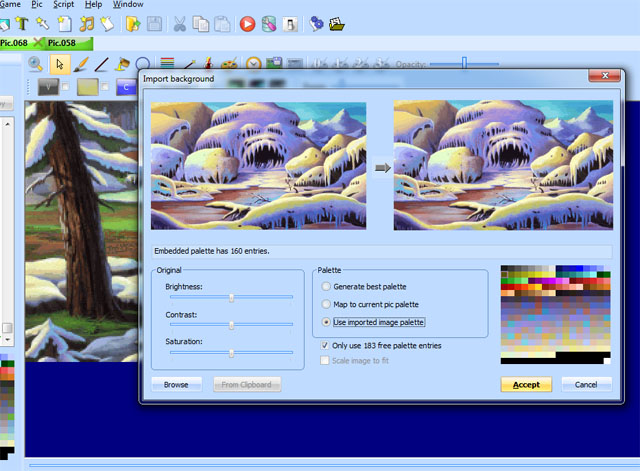640x471 pixels.
Task: Click the blue C control screen button
Action: point(126,87)
